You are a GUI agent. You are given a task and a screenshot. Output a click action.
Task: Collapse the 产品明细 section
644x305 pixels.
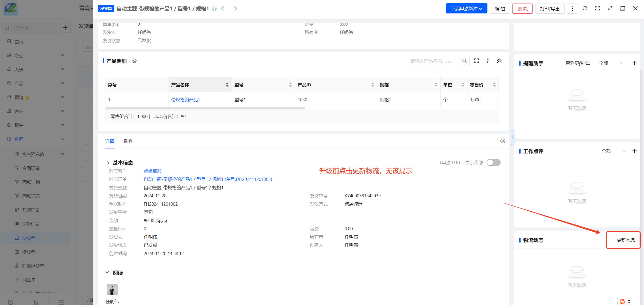click(499, 61)
